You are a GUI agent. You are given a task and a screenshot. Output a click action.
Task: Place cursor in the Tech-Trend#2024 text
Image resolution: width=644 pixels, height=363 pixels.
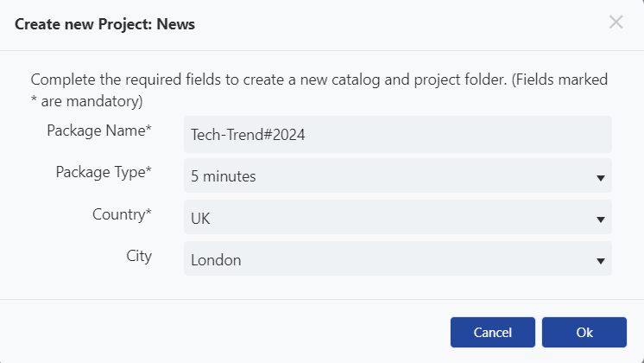pyautogui.click(x=248, y=135)
